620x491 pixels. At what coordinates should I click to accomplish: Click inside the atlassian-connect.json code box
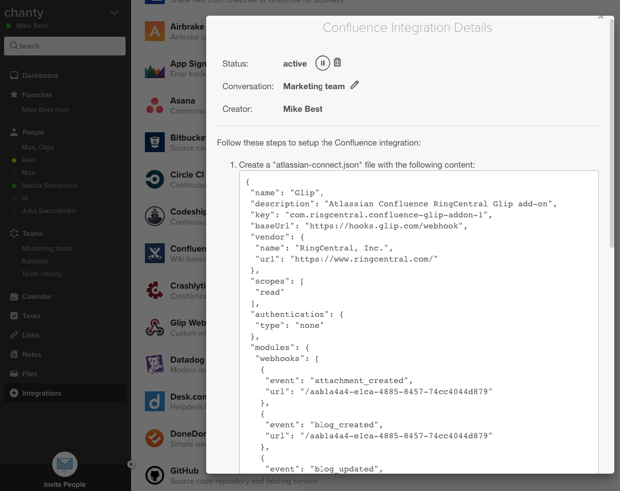coord(419,322)
